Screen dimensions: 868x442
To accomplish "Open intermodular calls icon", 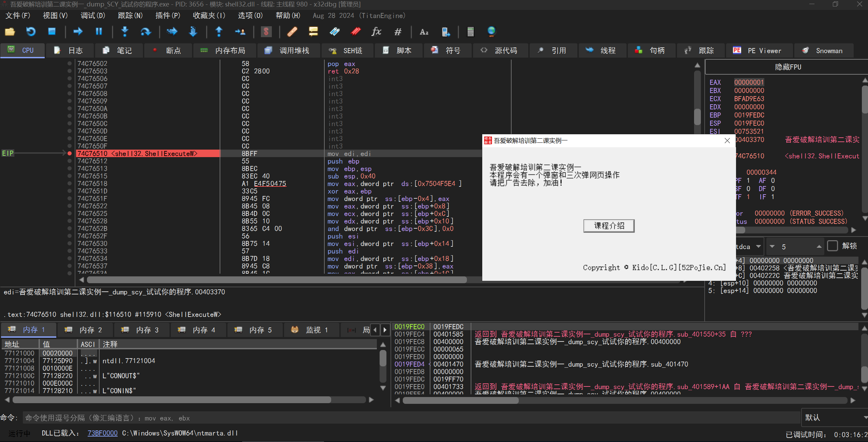I will (445, 32).
